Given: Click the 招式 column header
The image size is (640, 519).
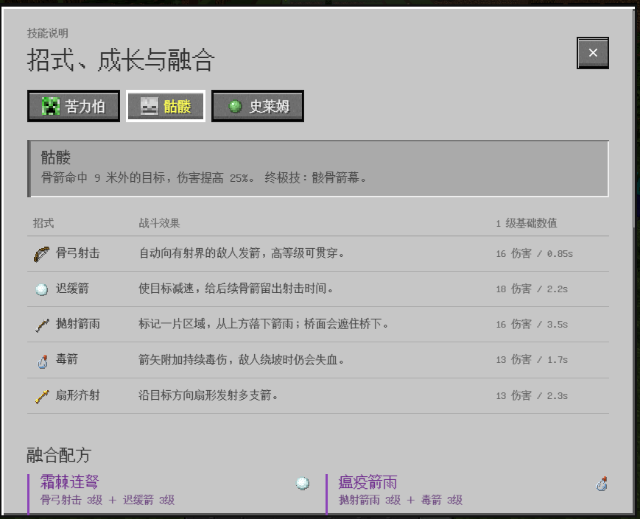Looking at the screenshot, I should pyautogui.click(x=43, y=223).
